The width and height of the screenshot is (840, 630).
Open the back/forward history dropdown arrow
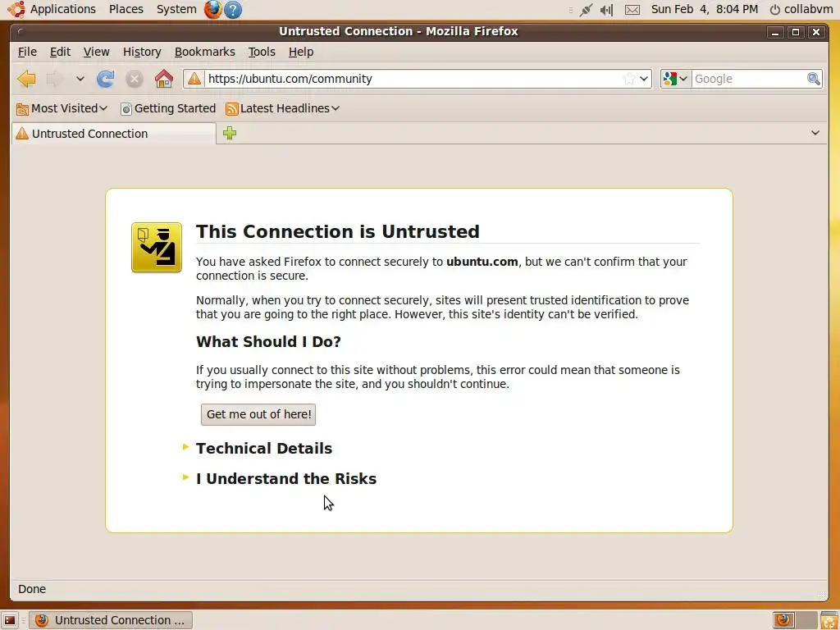tap(80, 79)
